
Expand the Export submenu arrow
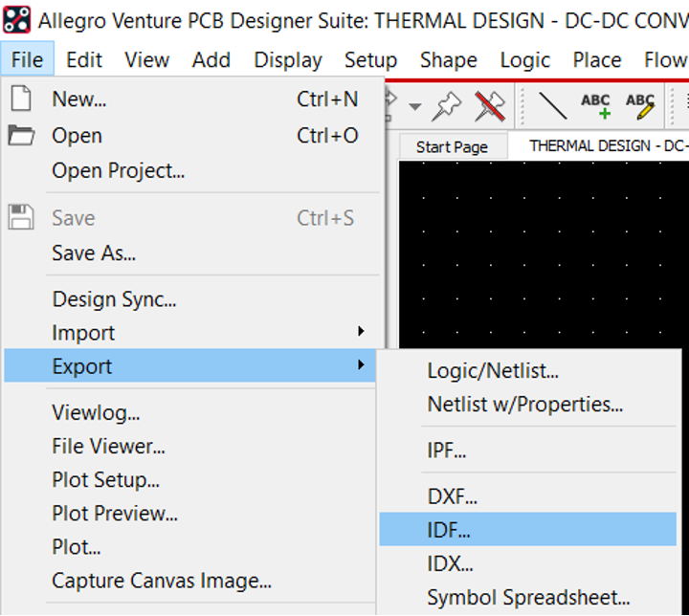[x=361, y=366]
